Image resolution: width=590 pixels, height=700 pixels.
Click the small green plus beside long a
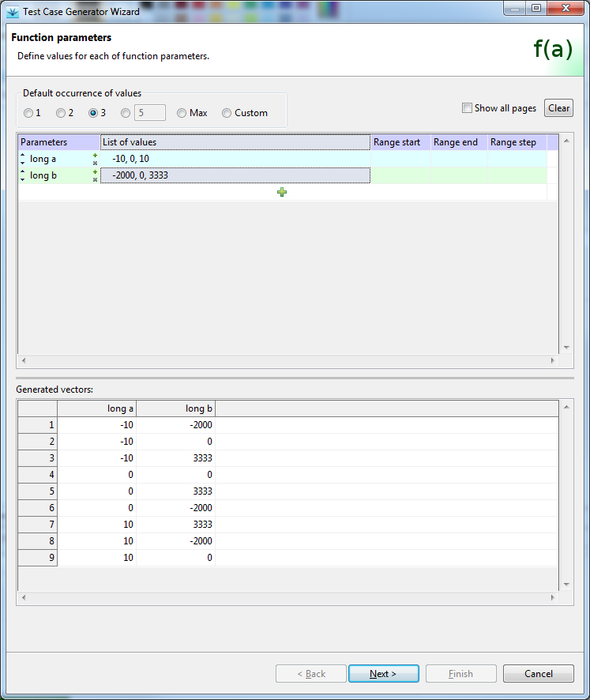[x=95, y=155]
